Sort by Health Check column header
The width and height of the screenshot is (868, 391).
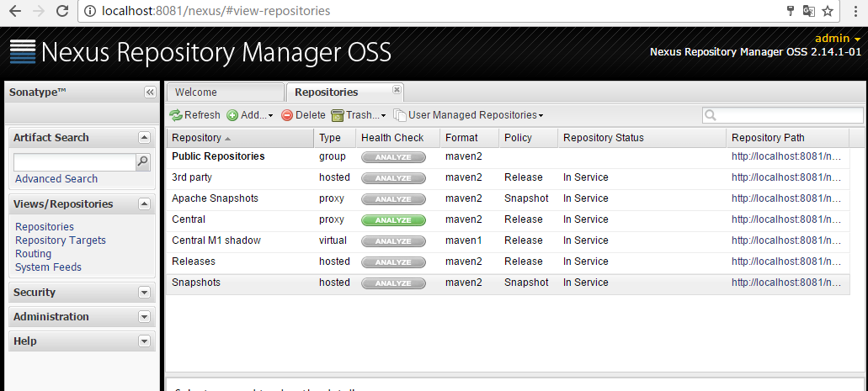(397, 138)
